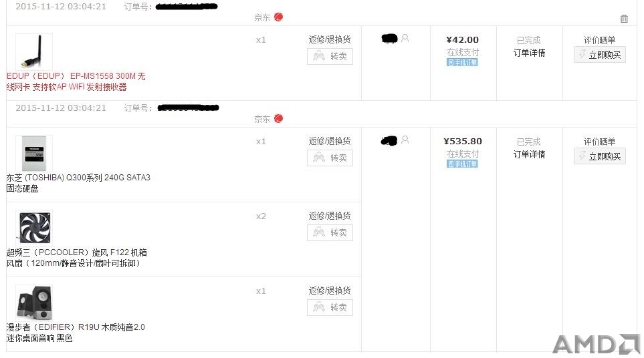This screenshot has width=644, height=358.
Task: Open the EDUP wireless adapter thumbnail
Action: (34, 51)
